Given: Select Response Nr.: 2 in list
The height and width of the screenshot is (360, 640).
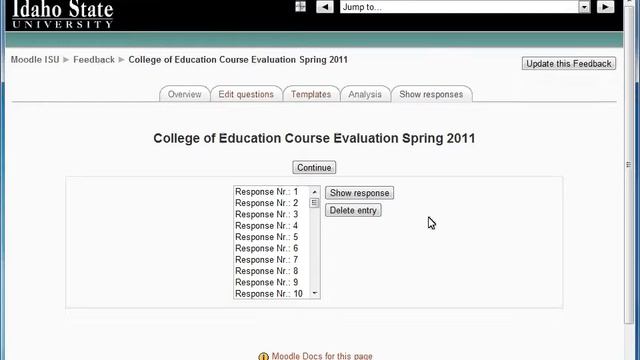Looking at the screenshot, I should coord(271,203).
